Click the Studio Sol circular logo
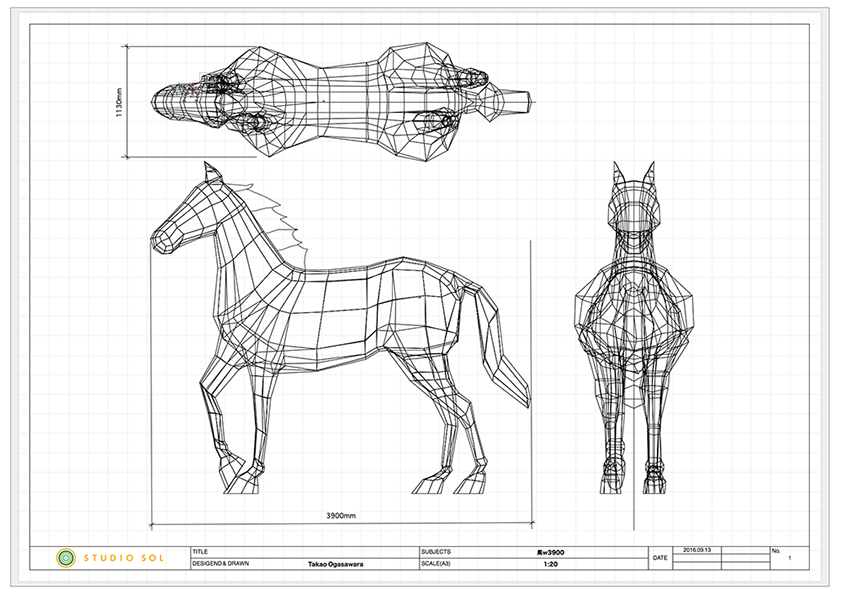The width and height of the screenshot is (841, 594). click(66, 557)
